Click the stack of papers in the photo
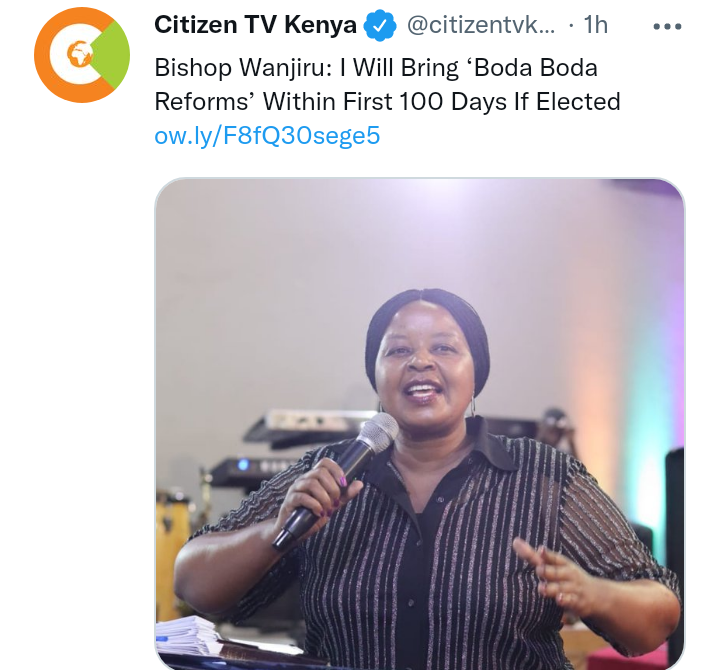The image size is (720, 670). pos(187,636)
